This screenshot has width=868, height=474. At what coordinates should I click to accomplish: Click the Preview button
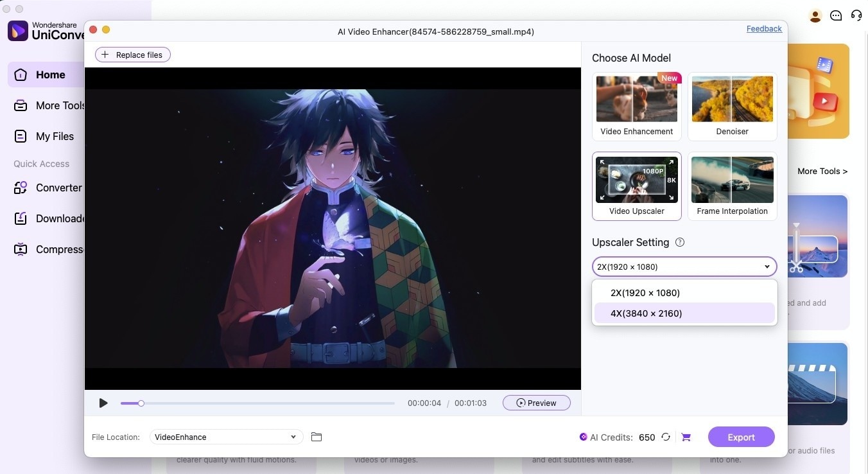[x=537, y=403]
